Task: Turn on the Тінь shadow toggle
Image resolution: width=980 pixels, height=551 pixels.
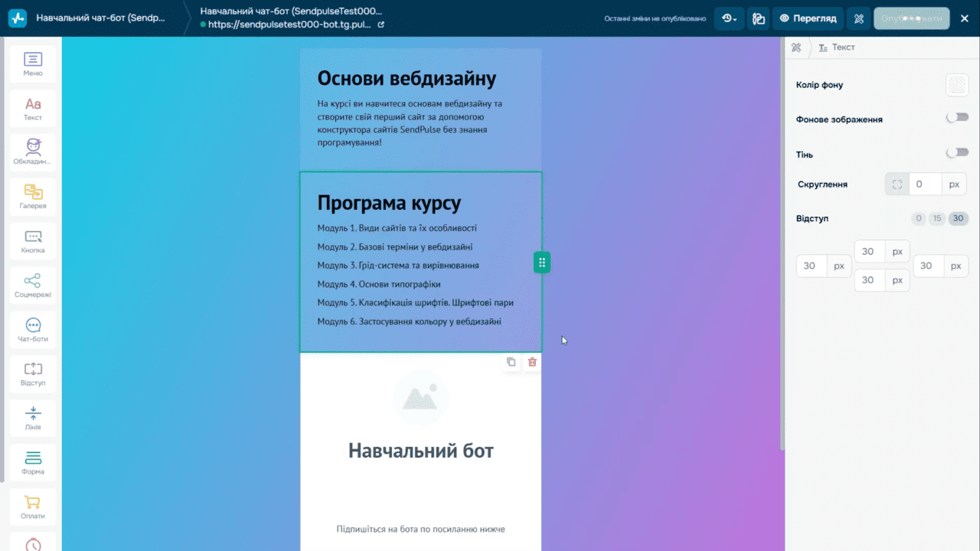Action: tap(957, 152)
